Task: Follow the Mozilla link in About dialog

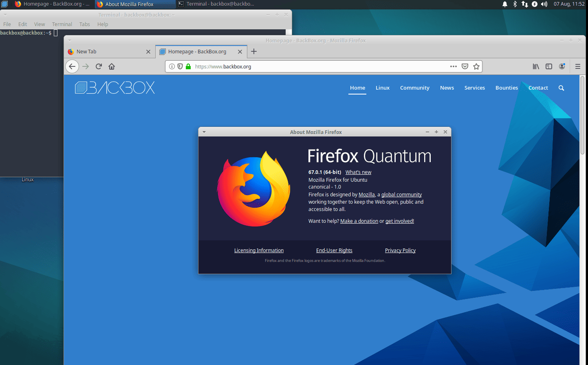Action: coord(367,195)
